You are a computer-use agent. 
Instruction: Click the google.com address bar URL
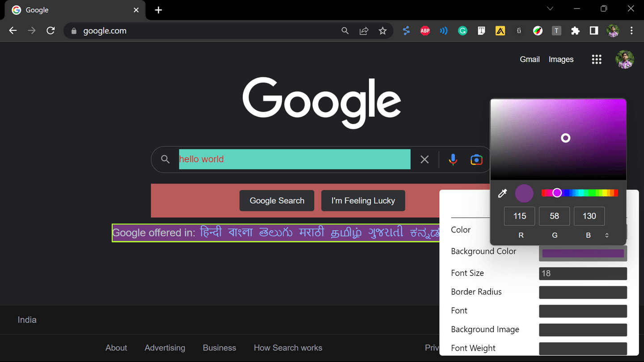click(x=105, y=31)
